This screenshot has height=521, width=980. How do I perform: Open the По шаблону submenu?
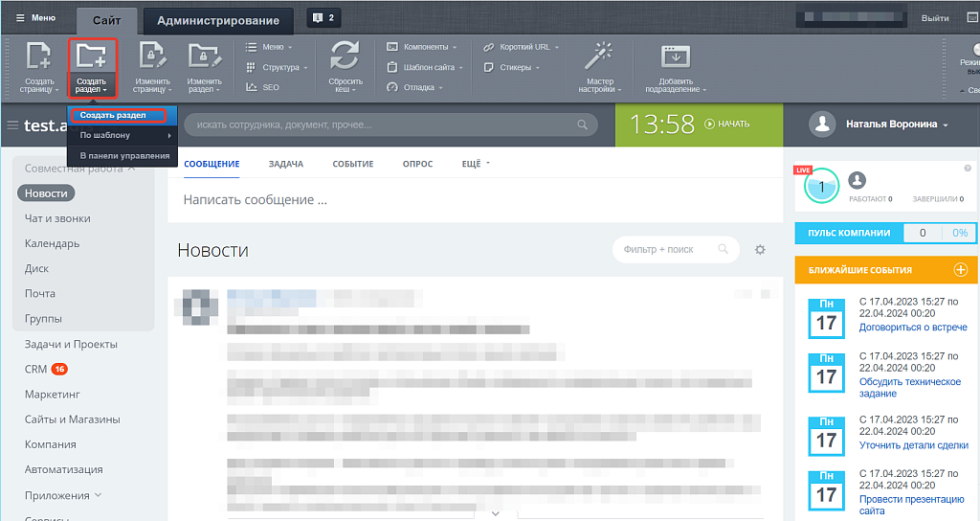point(122,135)
